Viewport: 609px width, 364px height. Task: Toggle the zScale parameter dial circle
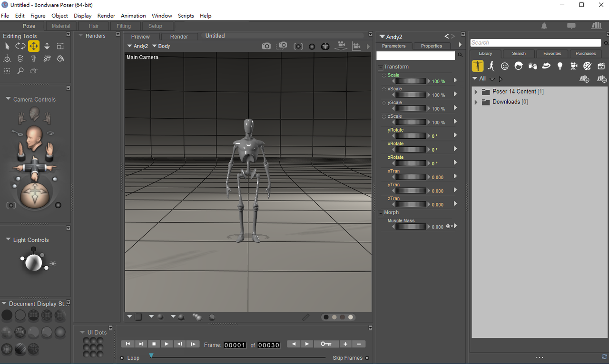(384, 117)
